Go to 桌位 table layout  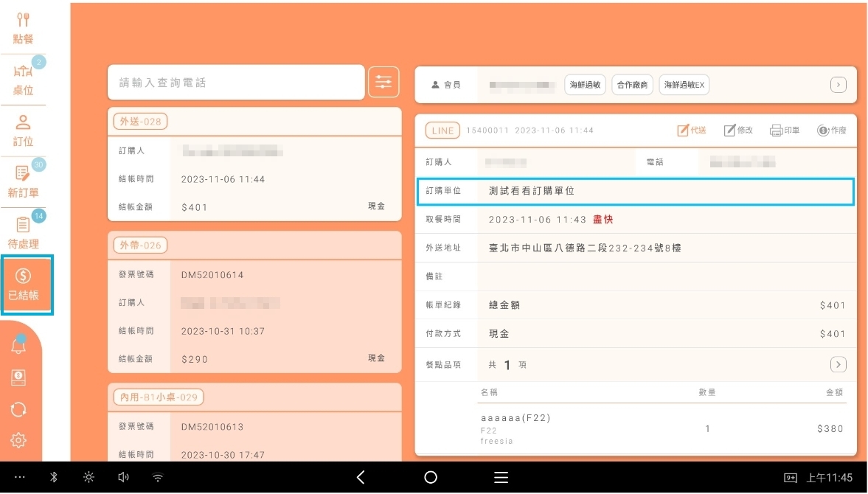23,80
